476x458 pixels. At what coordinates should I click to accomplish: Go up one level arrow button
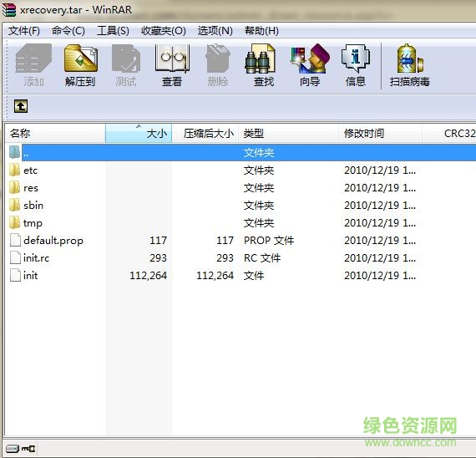21,106
